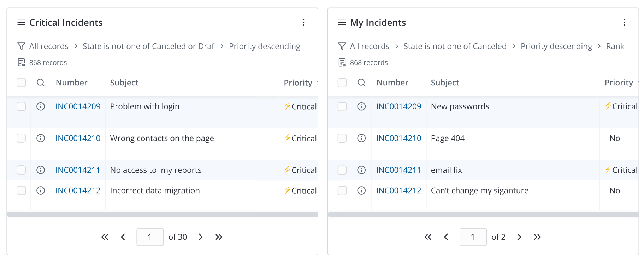
Task: Open info icon for No access to my reports
Action: (x=41, y=170)
